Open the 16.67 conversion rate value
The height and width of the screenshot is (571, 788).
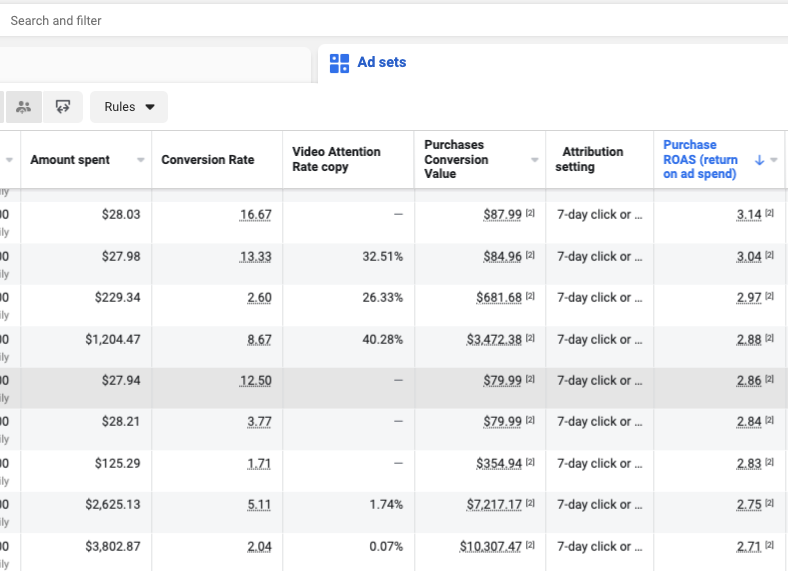pyautogui.click(x=256, y=215)
